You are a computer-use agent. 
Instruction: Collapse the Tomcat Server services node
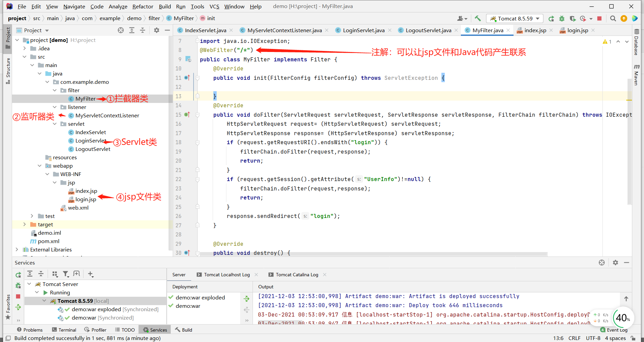[x=29, y=284]
